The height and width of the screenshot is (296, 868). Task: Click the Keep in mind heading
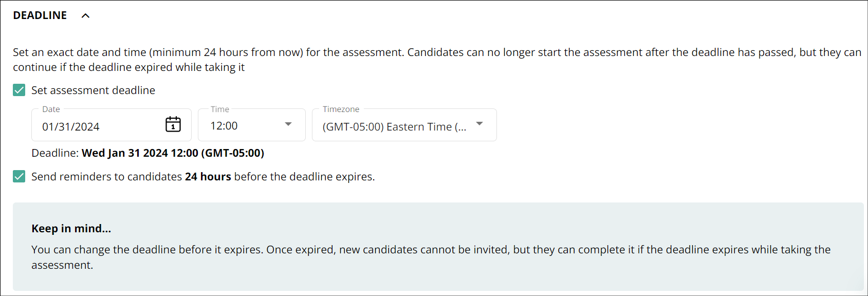tap(71, 229)
